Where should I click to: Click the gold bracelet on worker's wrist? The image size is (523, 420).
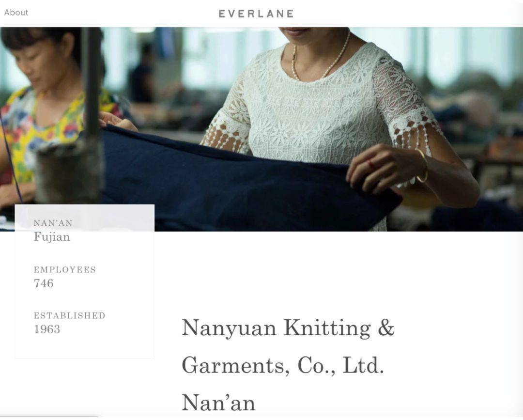click(422, 166)
